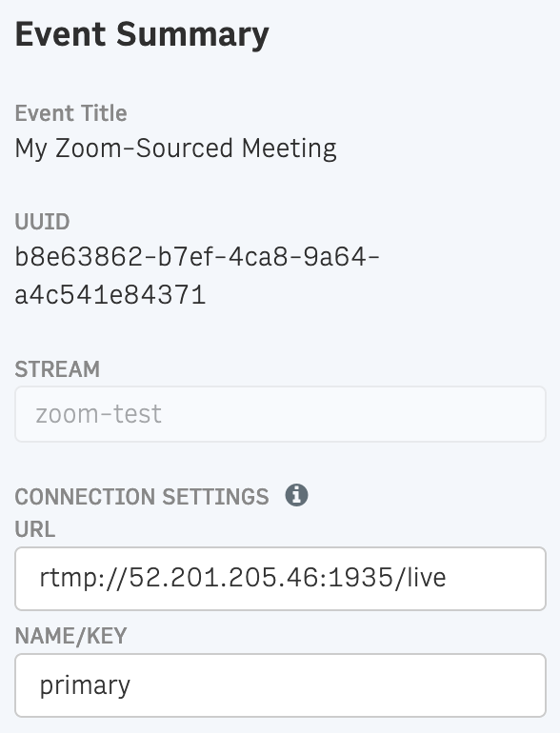Click the /live path in URL field
560x733 pixels.
coord(420,578)
